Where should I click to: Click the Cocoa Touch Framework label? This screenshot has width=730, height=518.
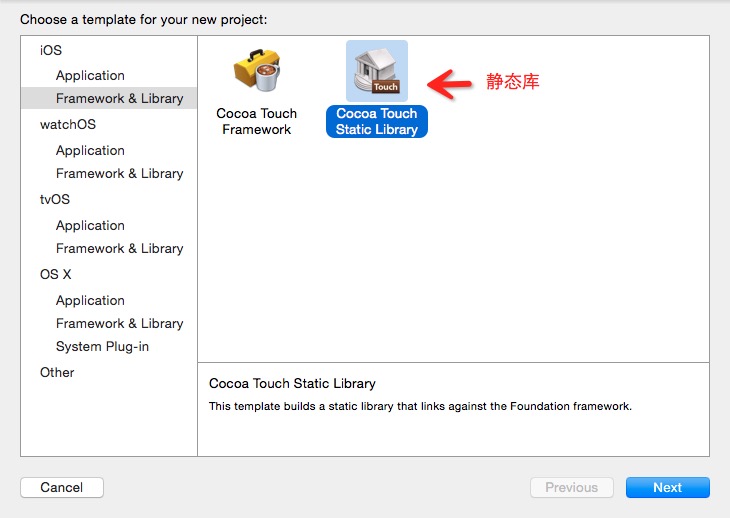point(257,121)
